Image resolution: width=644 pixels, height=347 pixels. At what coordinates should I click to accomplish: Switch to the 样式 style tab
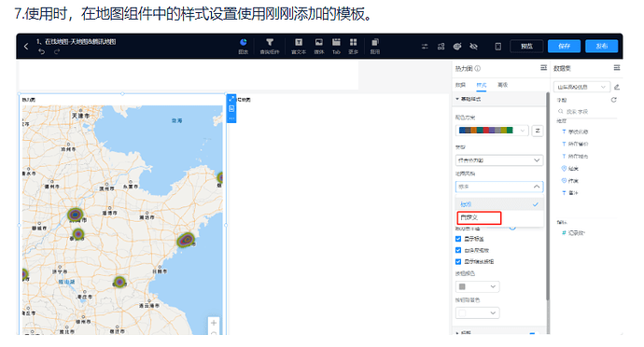click(x=482, y=85)
